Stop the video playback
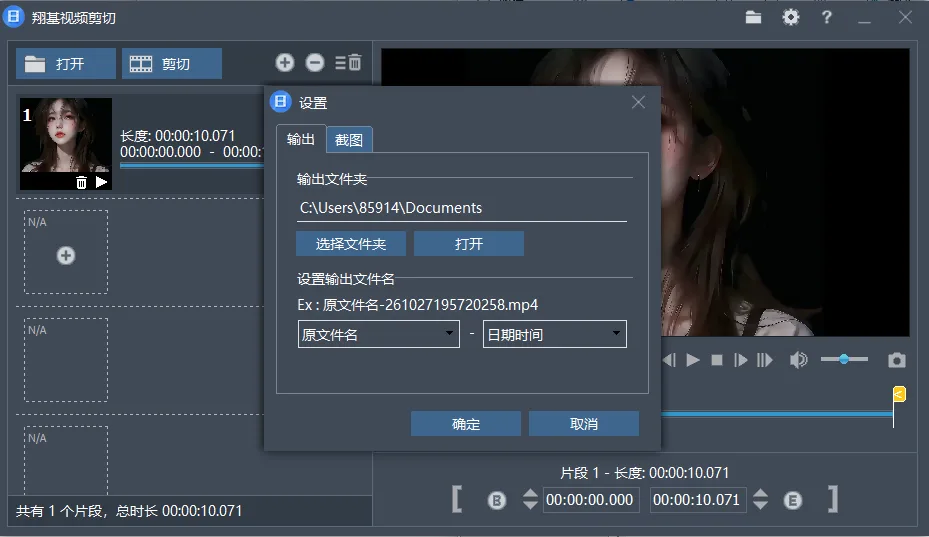The image size is (929, 537). coord(717,360)
